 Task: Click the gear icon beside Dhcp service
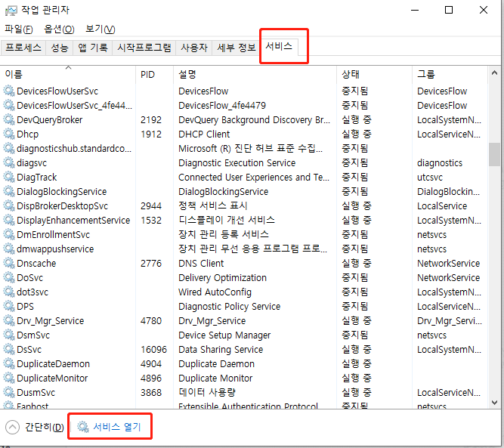9,134
